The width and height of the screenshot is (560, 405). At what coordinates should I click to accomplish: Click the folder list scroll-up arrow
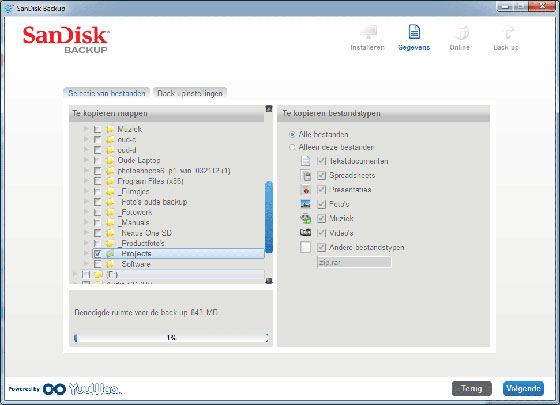coord(269,109)
